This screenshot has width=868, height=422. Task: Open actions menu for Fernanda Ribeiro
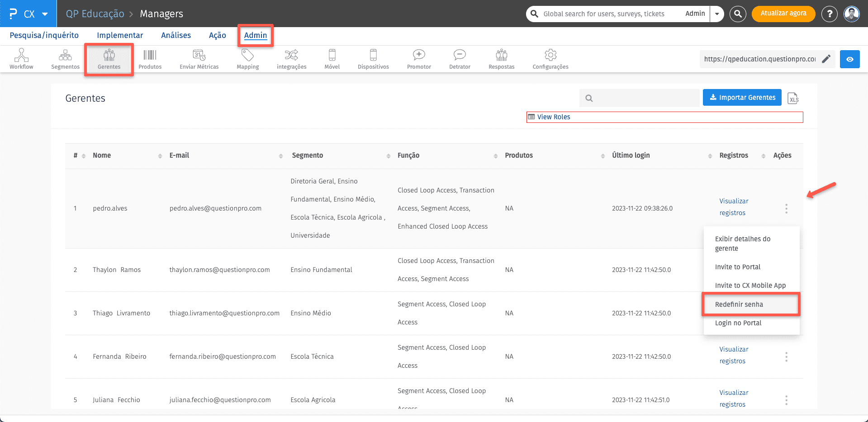pos(786,357)
